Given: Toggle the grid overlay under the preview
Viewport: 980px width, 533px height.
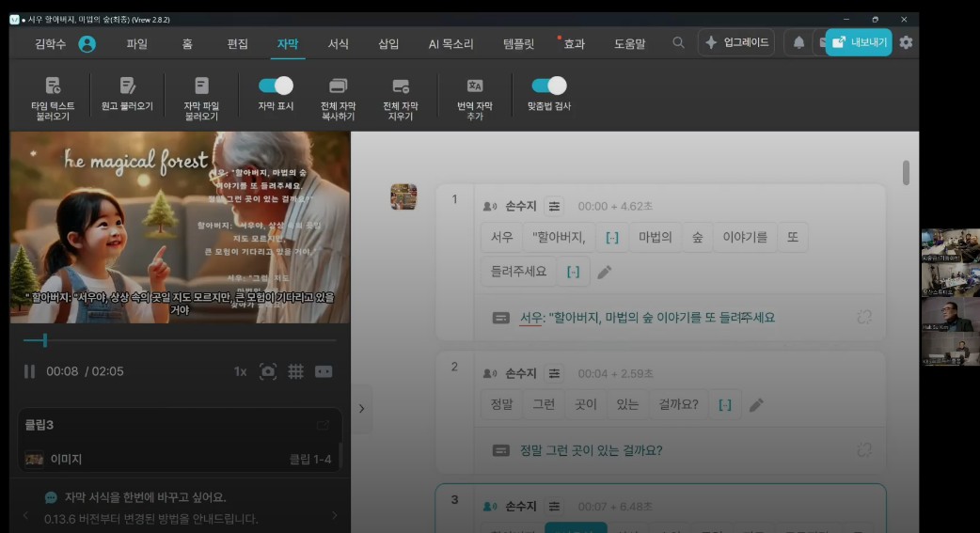Looking at the screenshot, I should pyautogui.click(x=295, y=371).
